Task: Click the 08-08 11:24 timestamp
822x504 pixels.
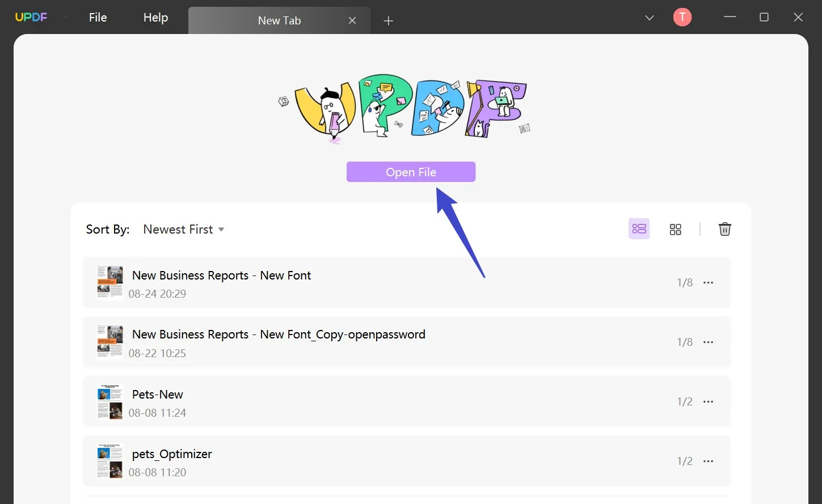Action: 157,413
